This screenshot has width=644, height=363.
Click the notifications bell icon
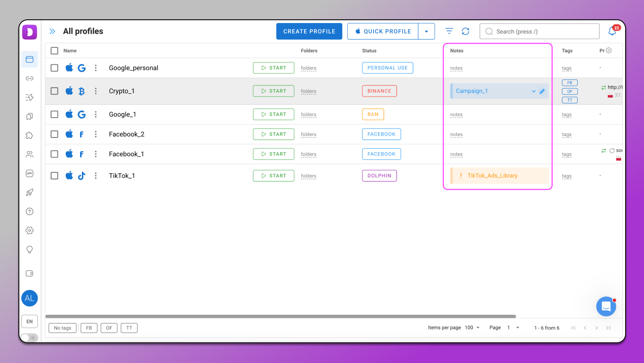coord(612,31)
